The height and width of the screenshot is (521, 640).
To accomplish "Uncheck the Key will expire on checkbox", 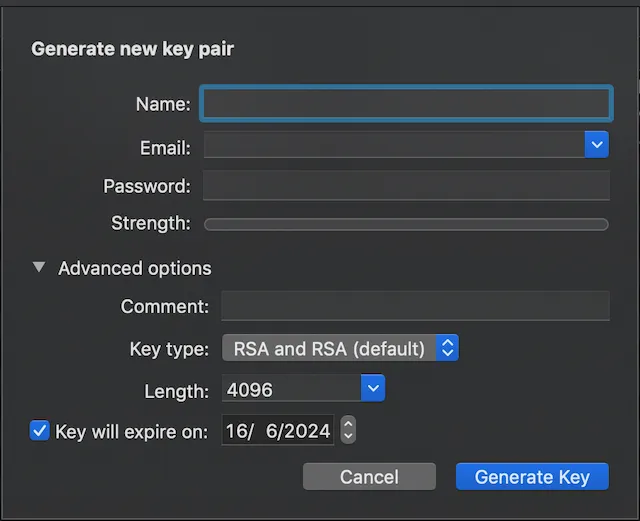I will (x=40, y=431).
